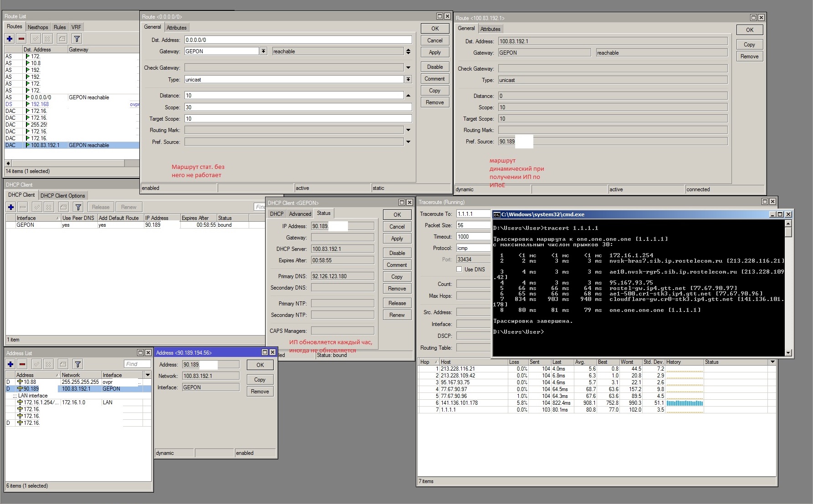Click green route flag of 100.83.192.1 row
Viewport: 813px width, 504px height.
(x=28, y=145)
